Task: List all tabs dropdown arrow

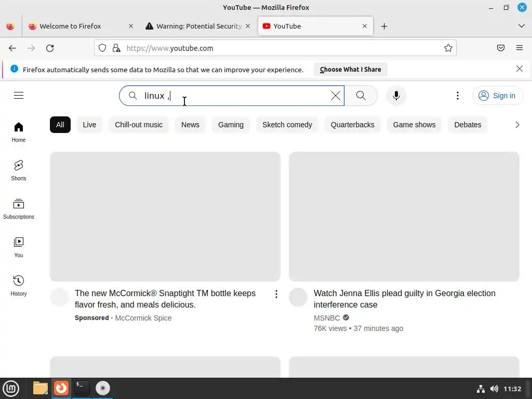Action: [522, 26]
